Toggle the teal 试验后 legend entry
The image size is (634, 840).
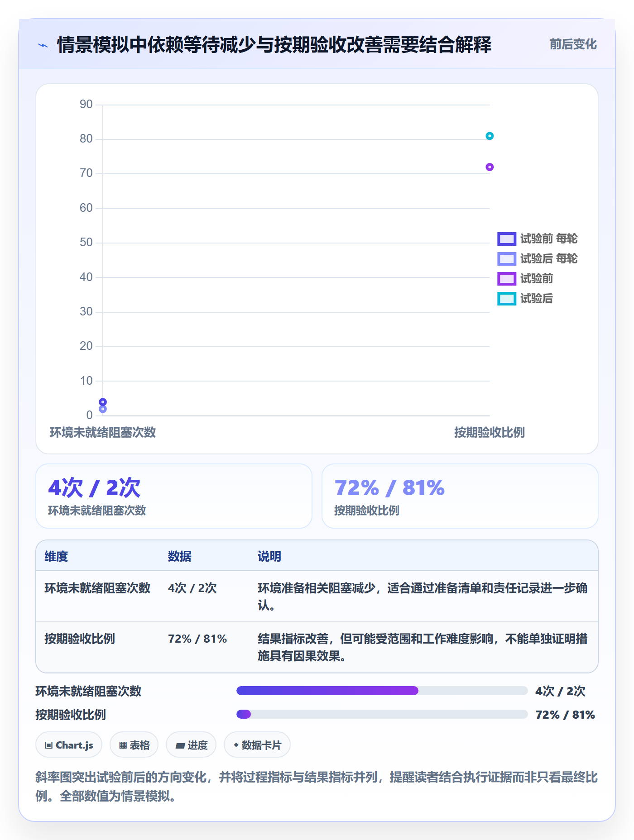[525, 299]
